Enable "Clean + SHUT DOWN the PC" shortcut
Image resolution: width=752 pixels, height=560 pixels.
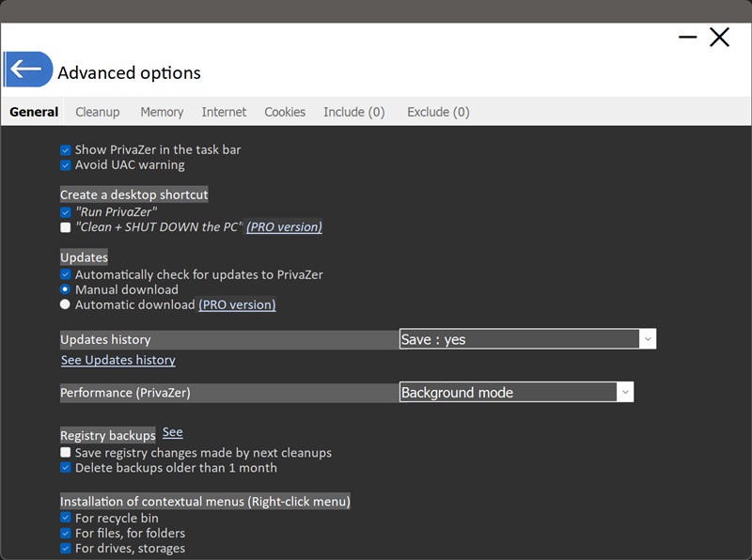point(66,227)
